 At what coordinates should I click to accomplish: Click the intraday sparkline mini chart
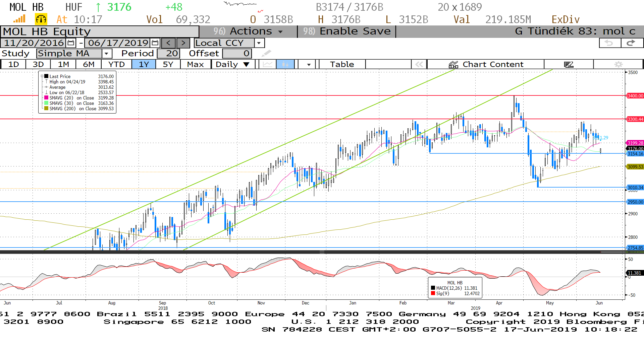pyautogui.click(x=243, y=7)
